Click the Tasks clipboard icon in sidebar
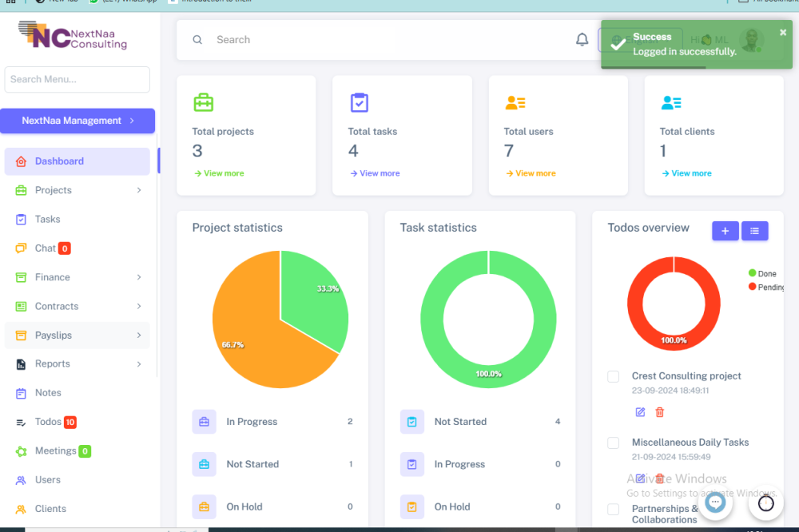This screenshot has height=532, width=799. 21,220
